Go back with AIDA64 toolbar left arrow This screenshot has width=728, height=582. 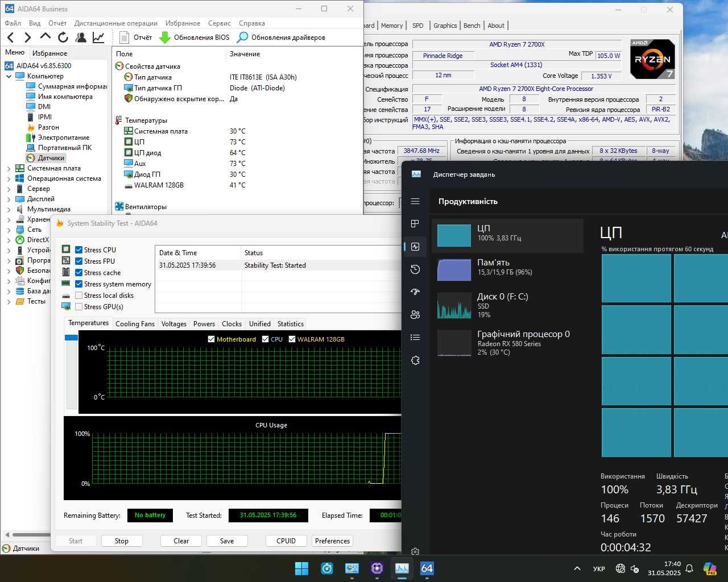point(11,38)
